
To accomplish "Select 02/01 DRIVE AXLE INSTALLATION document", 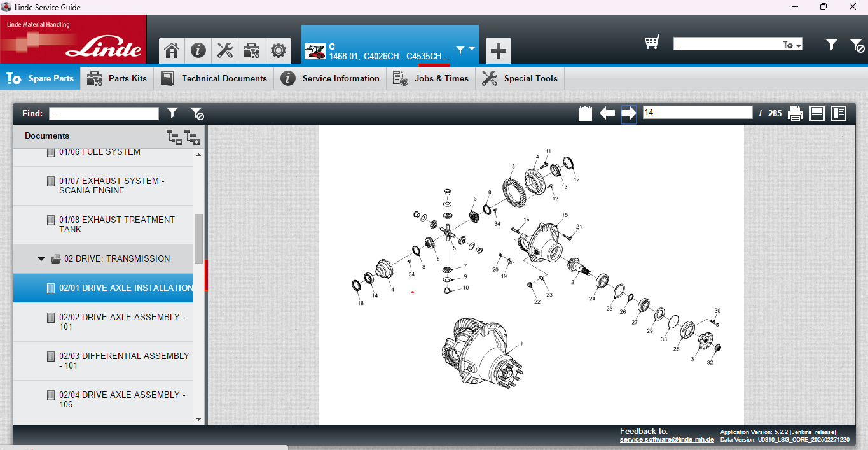I will coord(103,288).
